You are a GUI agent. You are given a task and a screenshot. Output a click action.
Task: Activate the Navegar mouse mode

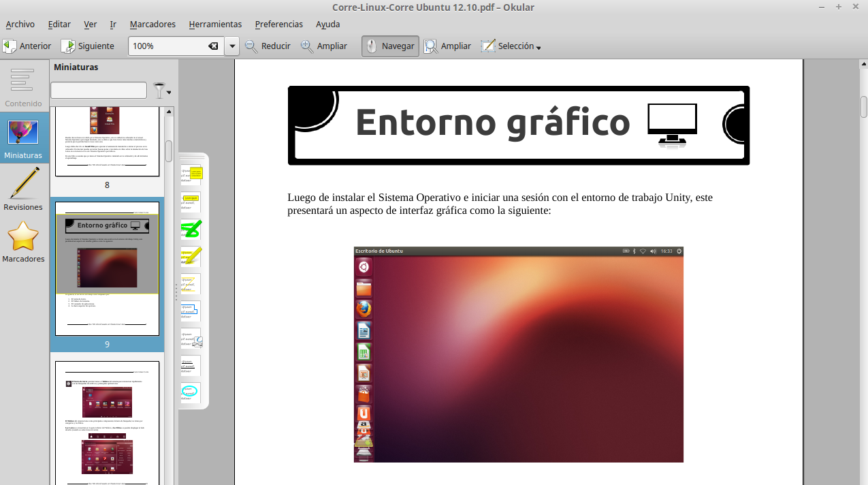[389, 46]
